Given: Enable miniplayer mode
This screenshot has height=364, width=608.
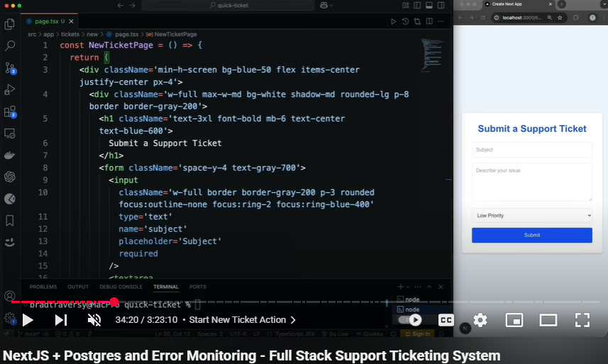Looking at the screenshot, I should click(x=514, y=320).
